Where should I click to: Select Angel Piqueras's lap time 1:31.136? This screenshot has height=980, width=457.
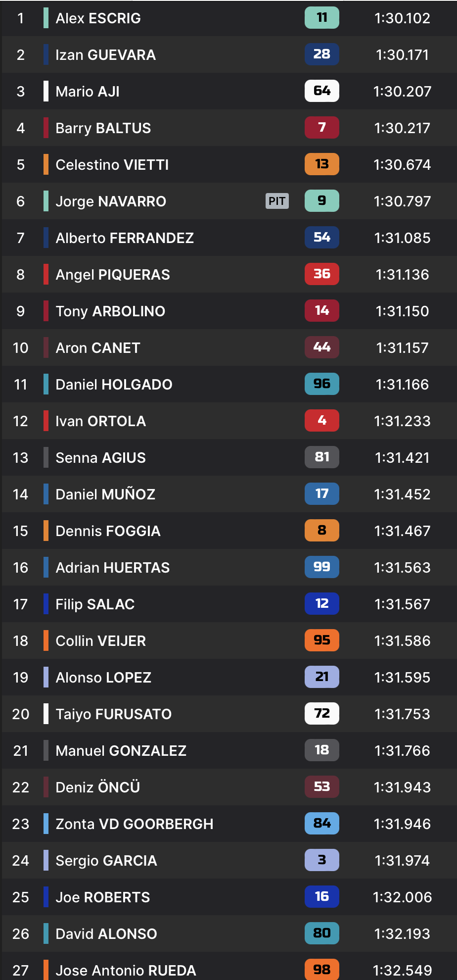point(402,274)
